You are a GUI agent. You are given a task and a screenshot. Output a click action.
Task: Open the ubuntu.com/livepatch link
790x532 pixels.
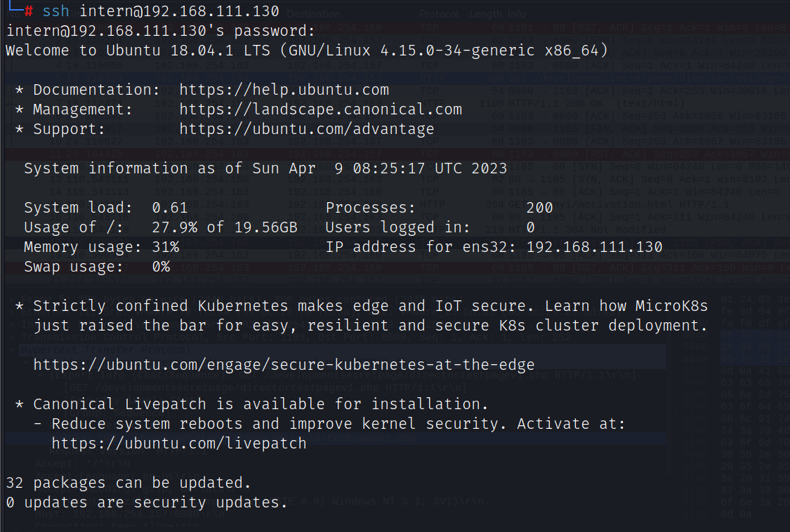pos(178,444)
